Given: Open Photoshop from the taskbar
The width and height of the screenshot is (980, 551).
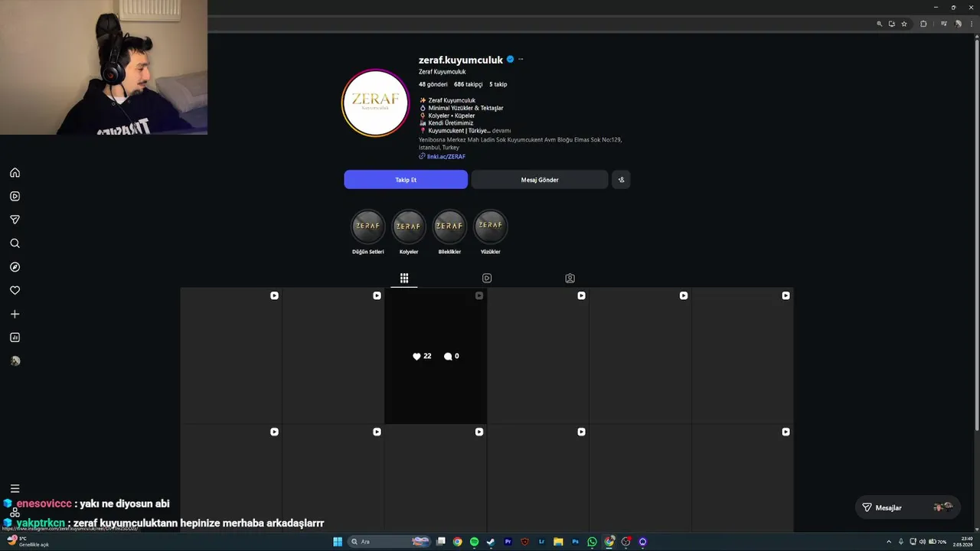Looking at the screenshot, I should (575, 542).
